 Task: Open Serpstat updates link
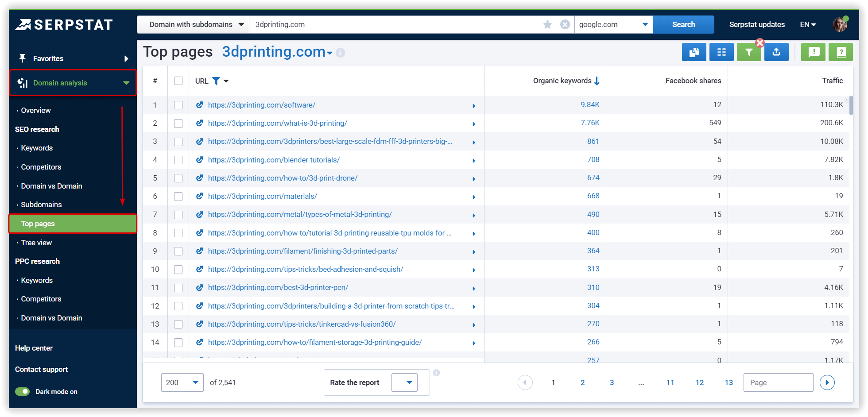(x=757, y=24)
